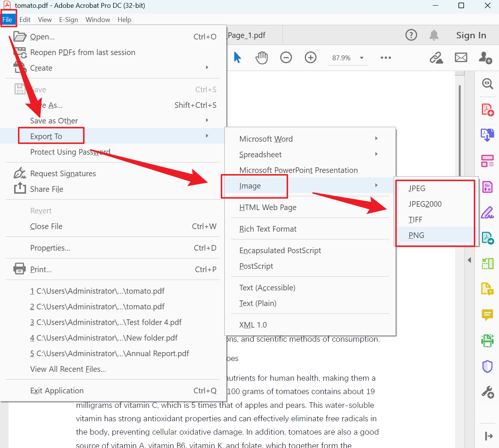Open the Comment tool in sidebar
The width and height of the screenshot is (499, 448).
click(487, 315)
